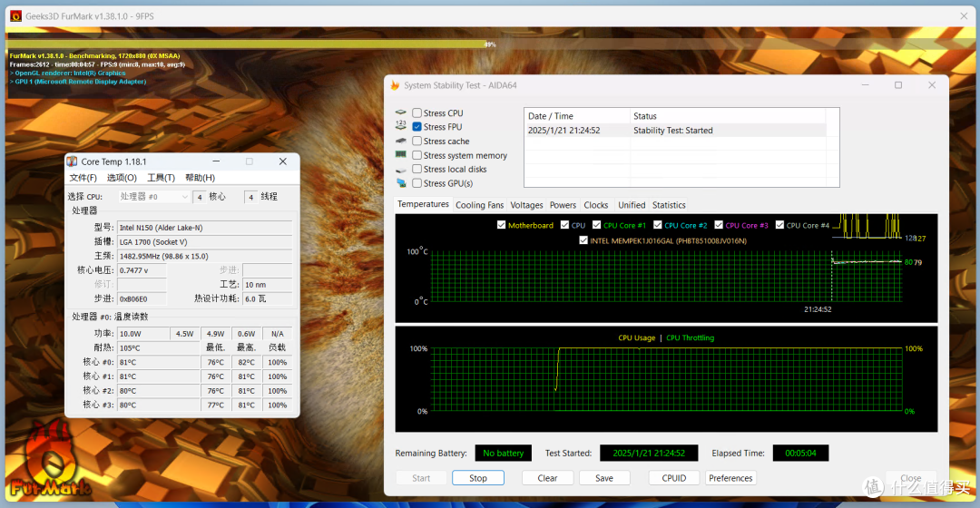Click the Stress FPU 123 icon
This screenshot has width=980, height=508.
pyautogui.click(x=401, y=126)
